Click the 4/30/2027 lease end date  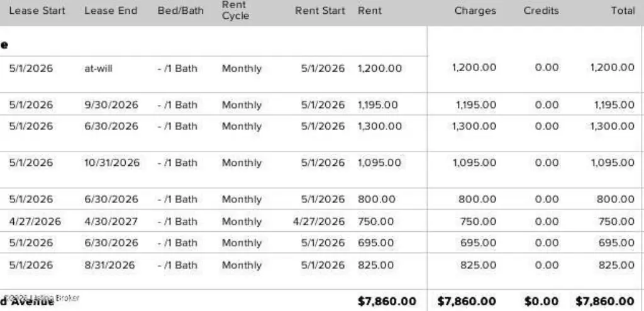tap(111, 222)
